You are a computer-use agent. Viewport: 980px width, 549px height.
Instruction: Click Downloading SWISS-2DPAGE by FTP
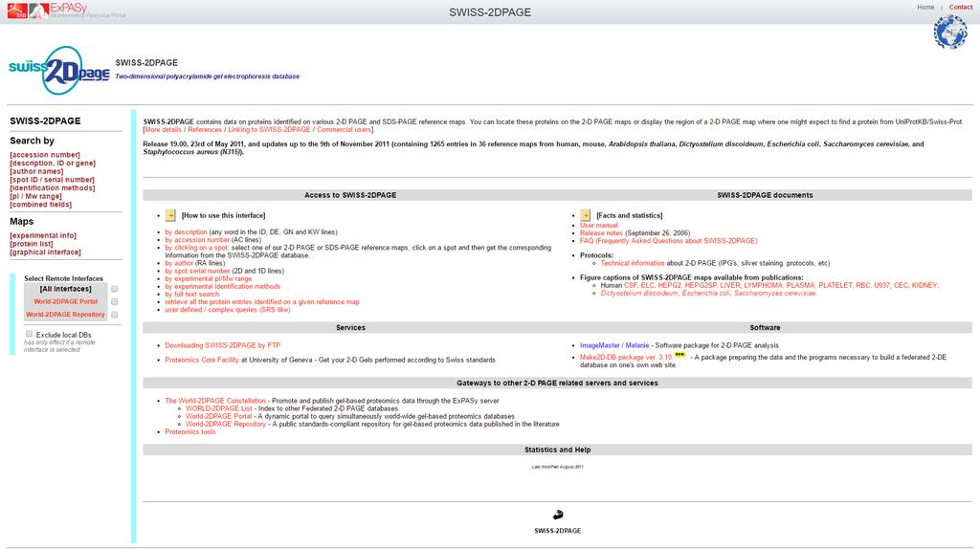(222, 345)
